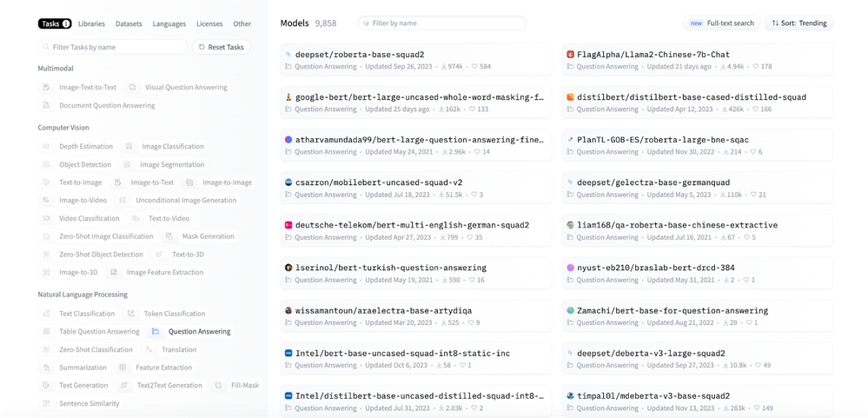Click the Summarization task icon

[x=47, y=368]
